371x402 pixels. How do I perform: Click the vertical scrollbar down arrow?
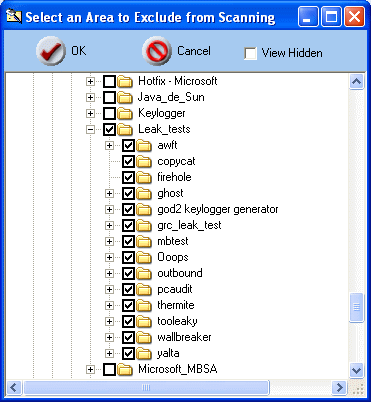[x=356, y=370]
